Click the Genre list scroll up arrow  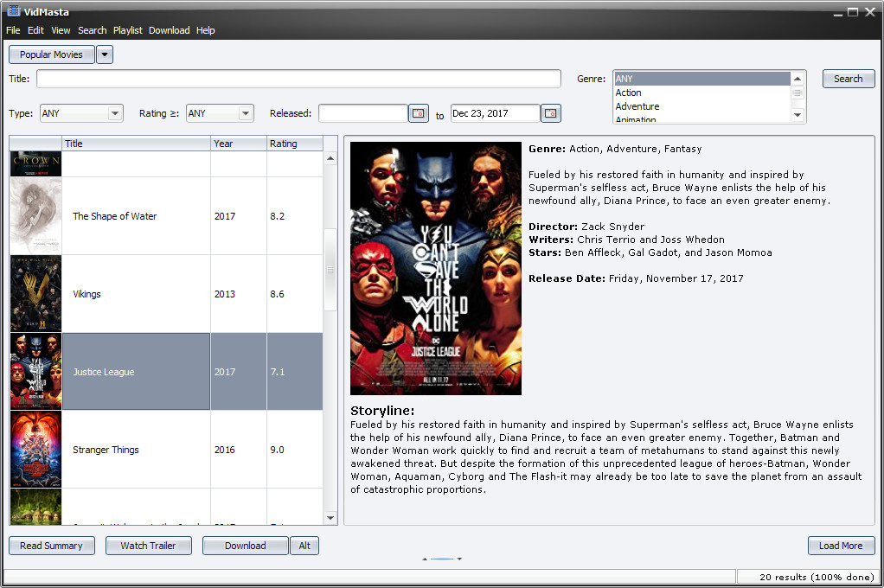coord(798,79)
